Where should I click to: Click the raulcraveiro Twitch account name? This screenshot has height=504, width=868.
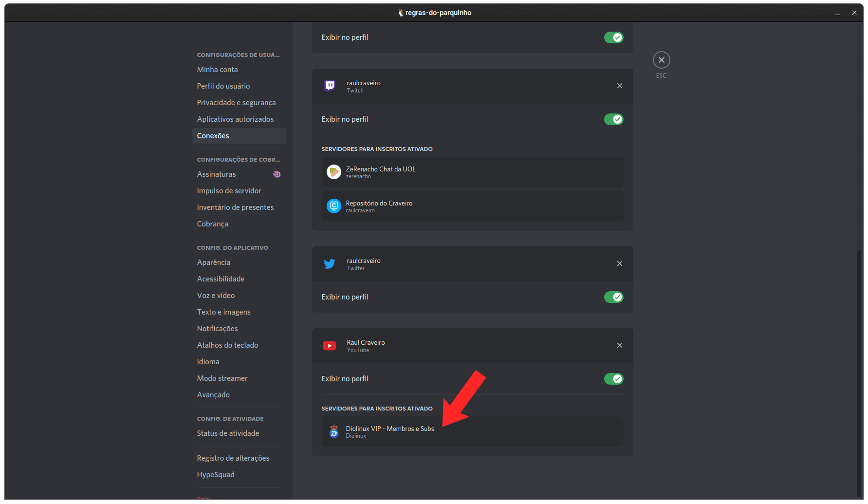coord(364,83)
